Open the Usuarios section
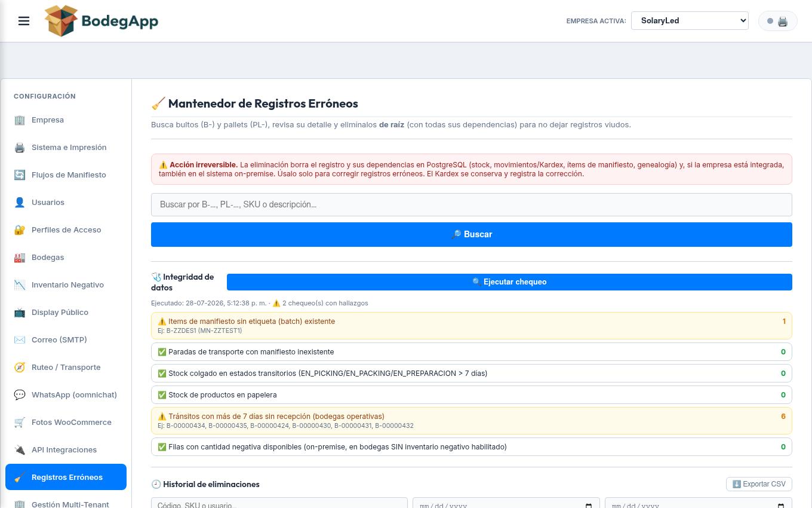Screen dimensions: 812x508 pos(66,203)
